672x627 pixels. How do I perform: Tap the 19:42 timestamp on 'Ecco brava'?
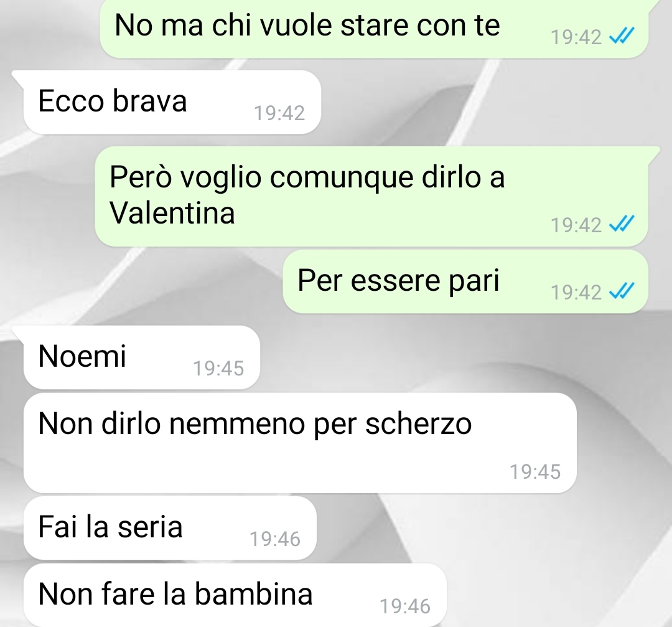pos(279,113)
